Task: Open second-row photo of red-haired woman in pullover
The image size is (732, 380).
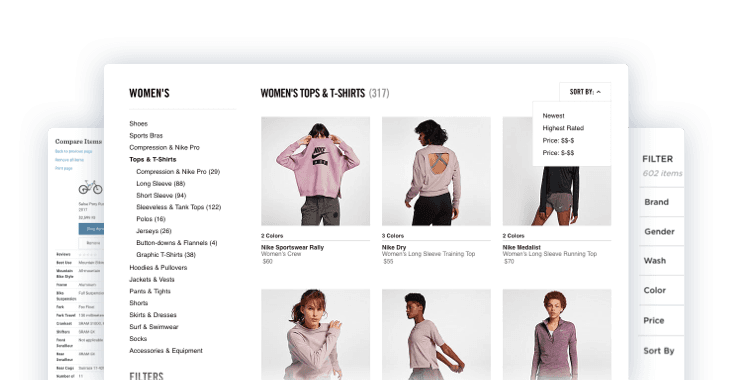Action: 316,334
